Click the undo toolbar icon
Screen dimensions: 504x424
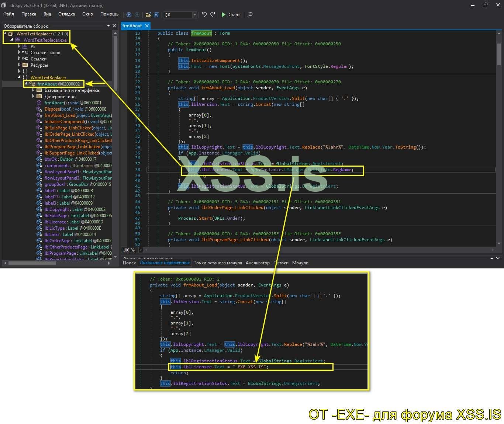pos(204,14)
